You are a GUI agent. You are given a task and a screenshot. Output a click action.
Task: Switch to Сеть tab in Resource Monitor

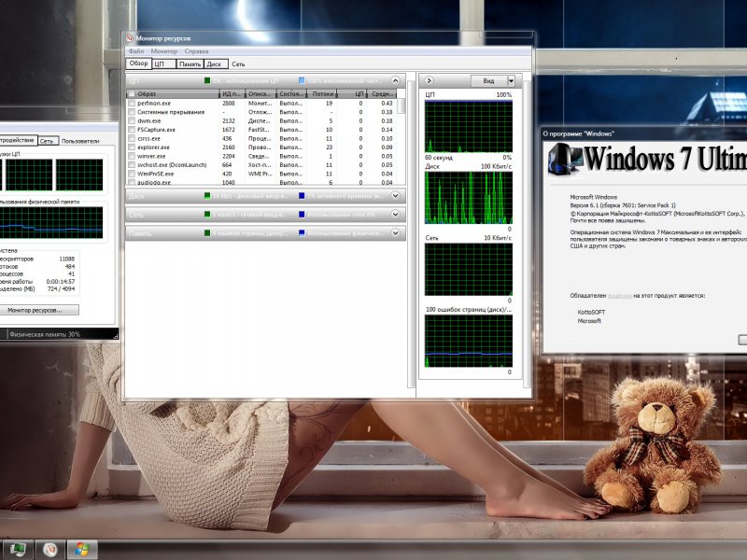point(239,63)
